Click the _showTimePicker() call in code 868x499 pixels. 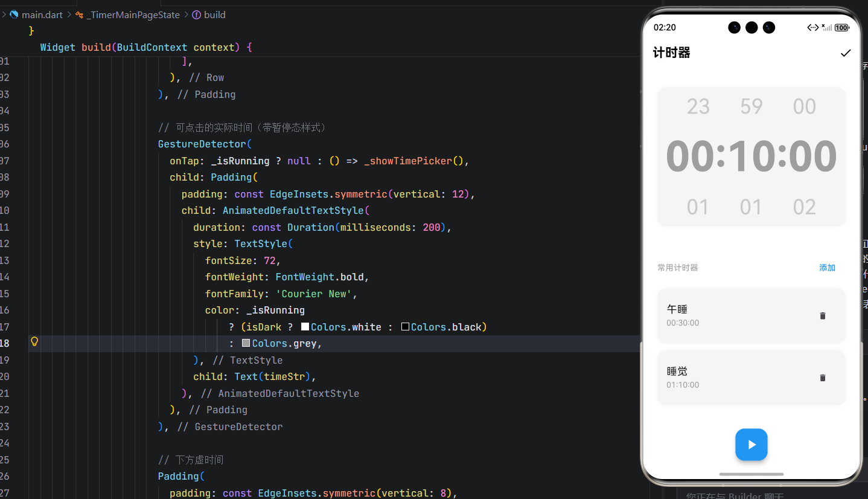point(413,161)
